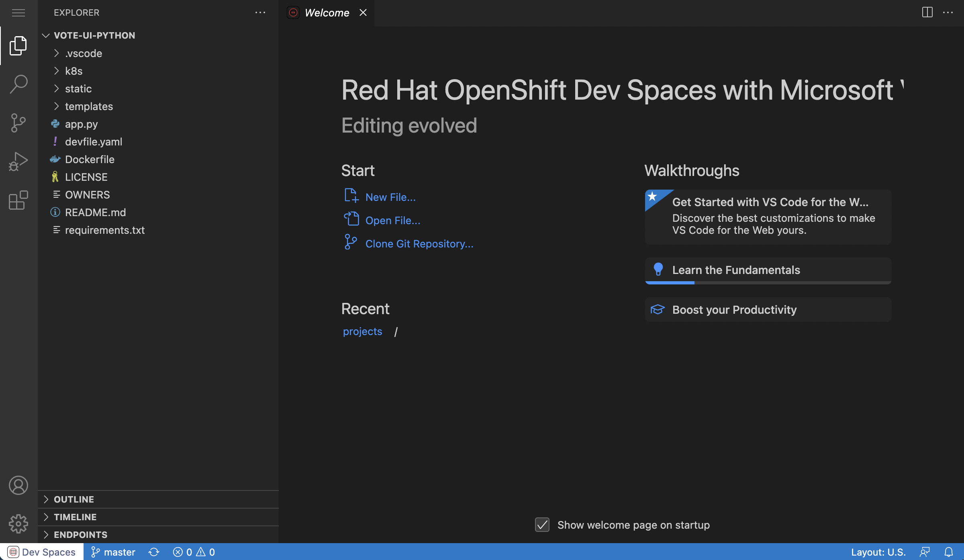Open app.py in the explorer
964x560 pixels.
158,124
